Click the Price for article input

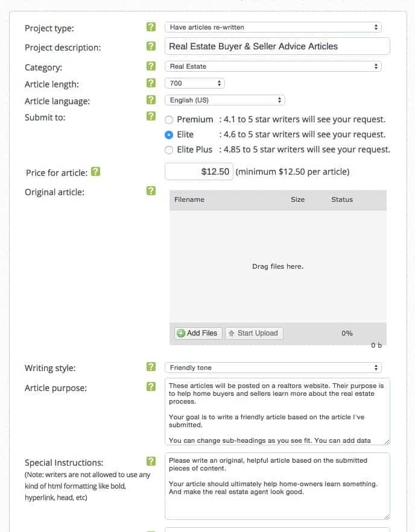click(x=198, y=172)
